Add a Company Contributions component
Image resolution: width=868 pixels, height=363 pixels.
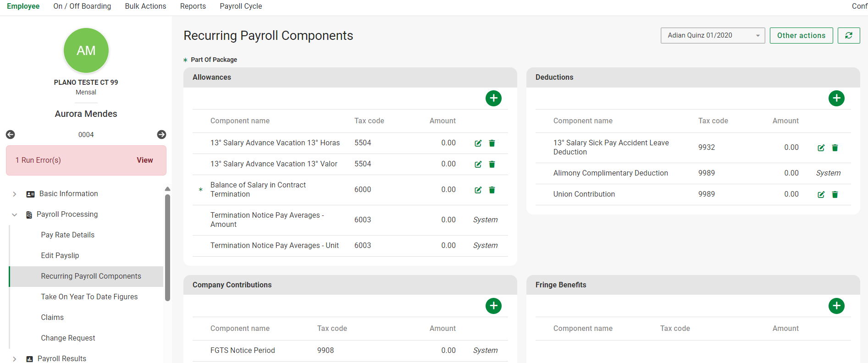click(493, 306)
